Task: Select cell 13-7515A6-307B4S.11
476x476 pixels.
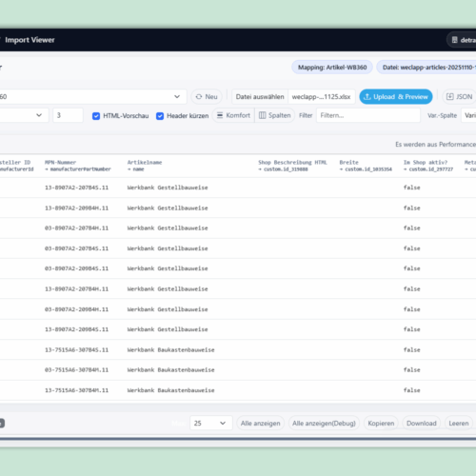Action: coord(76,349)
